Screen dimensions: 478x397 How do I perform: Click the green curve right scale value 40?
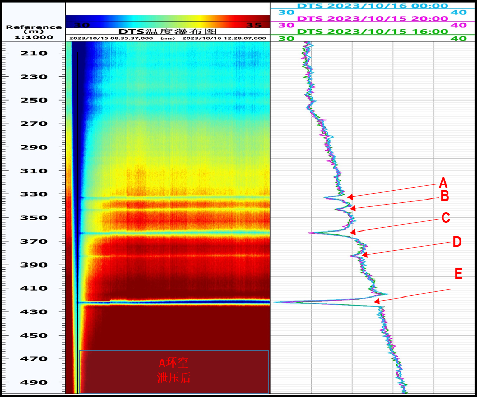coord(459,38)
